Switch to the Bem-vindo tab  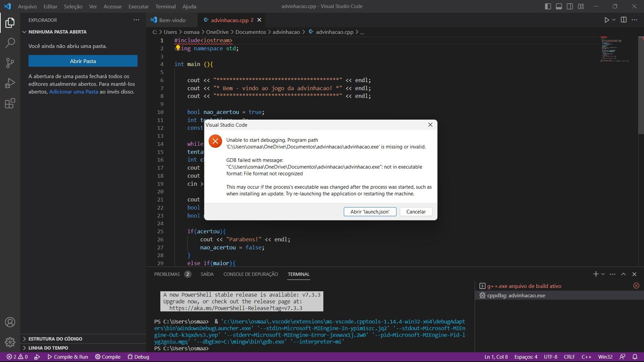coord(172,20)
